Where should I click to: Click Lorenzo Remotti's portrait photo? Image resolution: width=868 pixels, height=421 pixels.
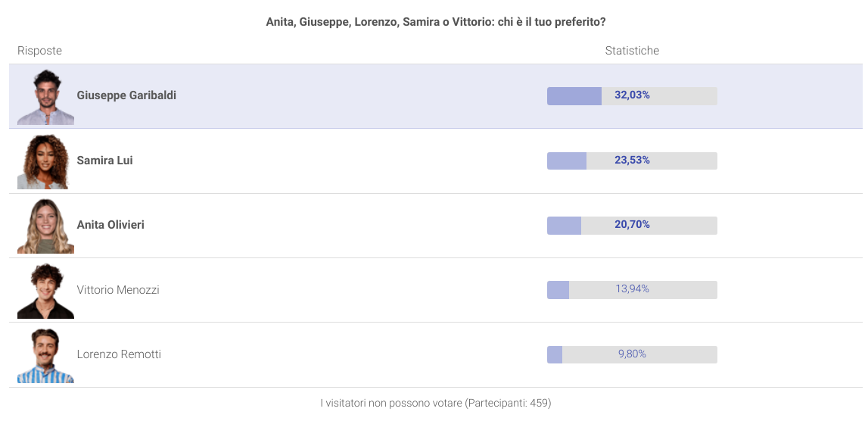[x=45, y=355]
